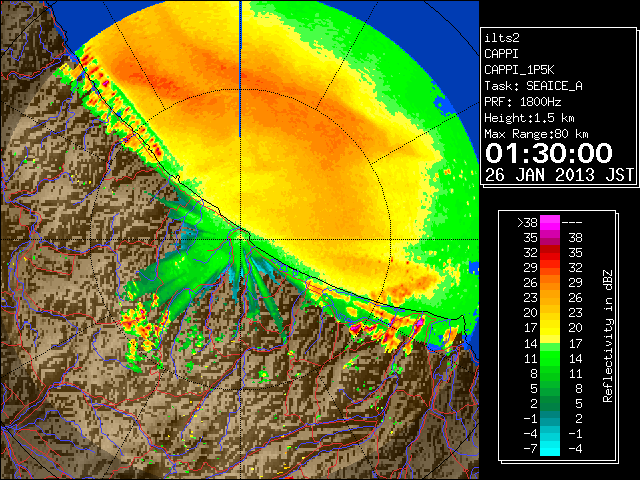Pick the orange band in the legend
This screenshot has width=640, height=480.
550,283
